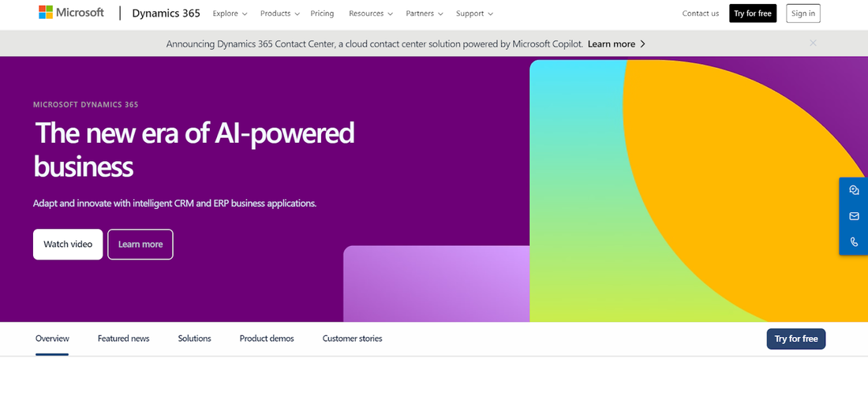868x400 pixels.
Task: Go to Dynamics 365 home link
Action: [166, 13]
